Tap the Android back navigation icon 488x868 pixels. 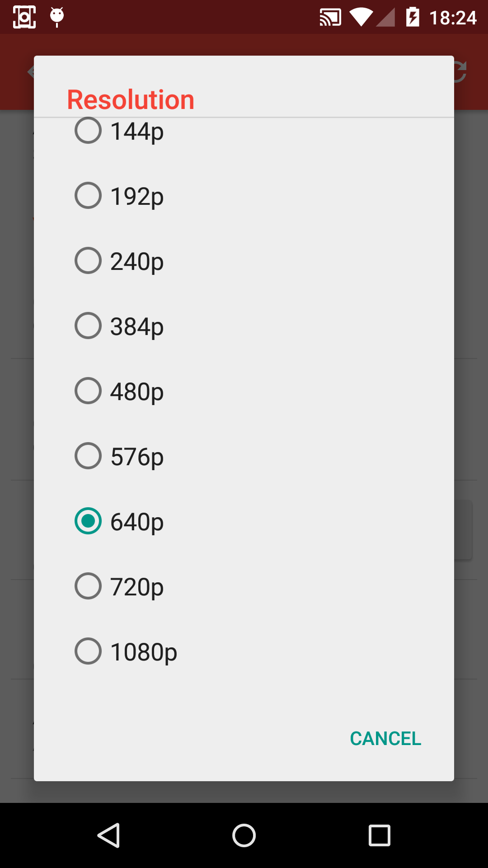(108, 835)
